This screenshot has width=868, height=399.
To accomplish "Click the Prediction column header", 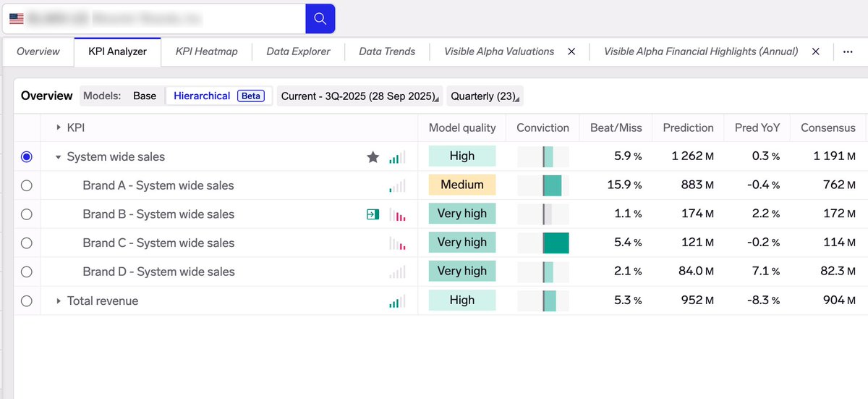I will 688,127.
